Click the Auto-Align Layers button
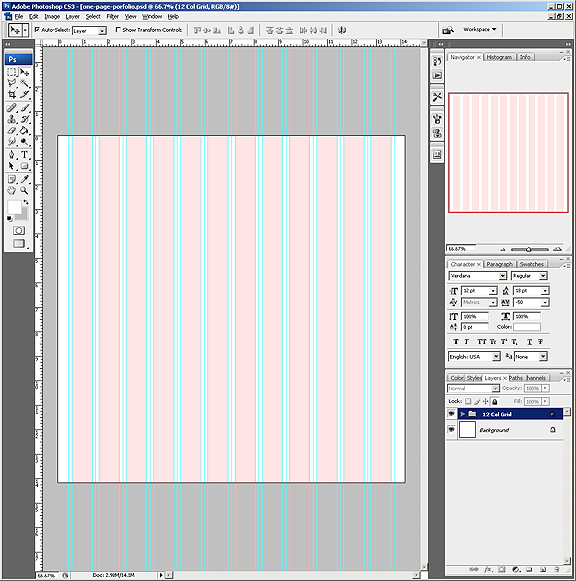 342,30
